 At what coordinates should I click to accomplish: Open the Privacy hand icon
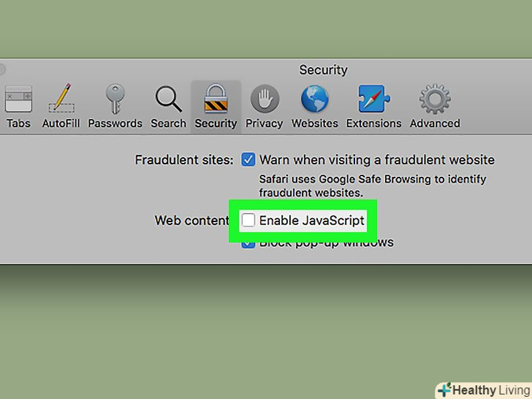click(265, 99)
